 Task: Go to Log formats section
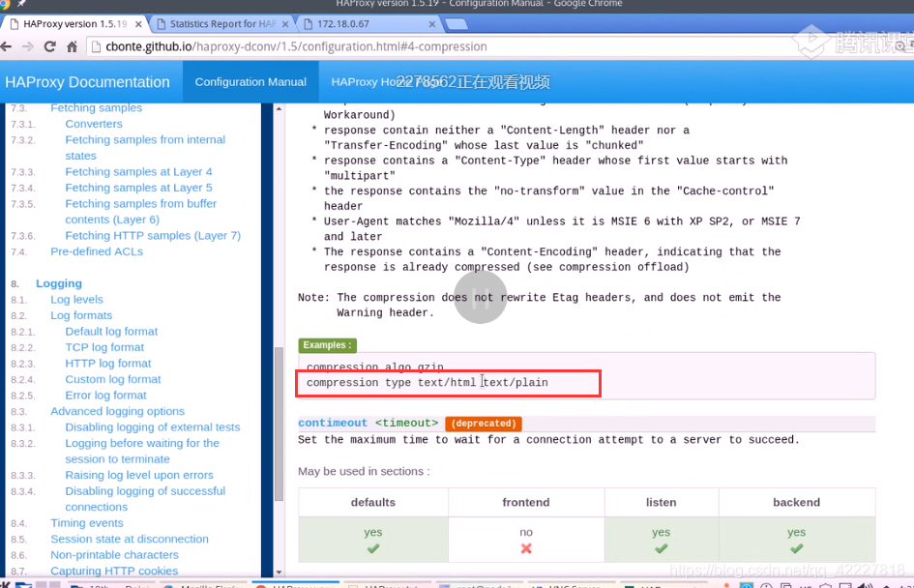(81, 315)
